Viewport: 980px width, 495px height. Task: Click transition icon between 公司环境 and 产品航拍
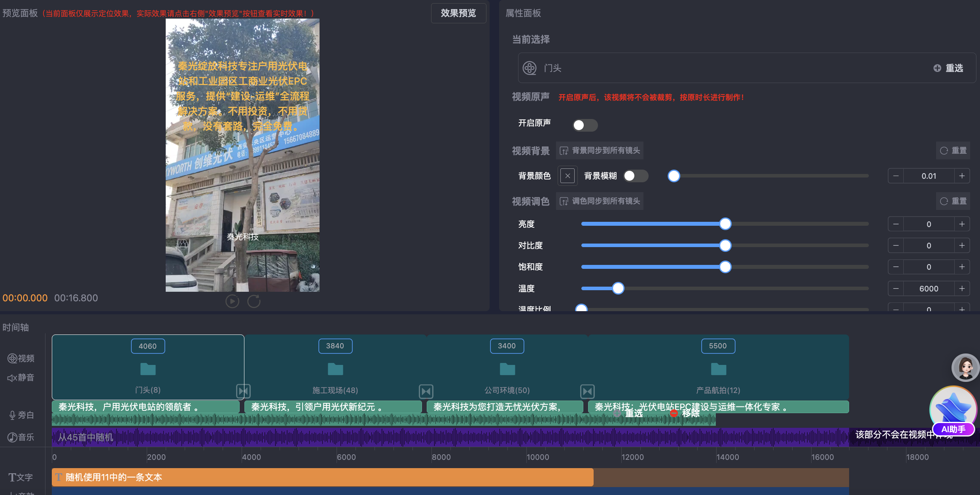[x=587, y=391]
